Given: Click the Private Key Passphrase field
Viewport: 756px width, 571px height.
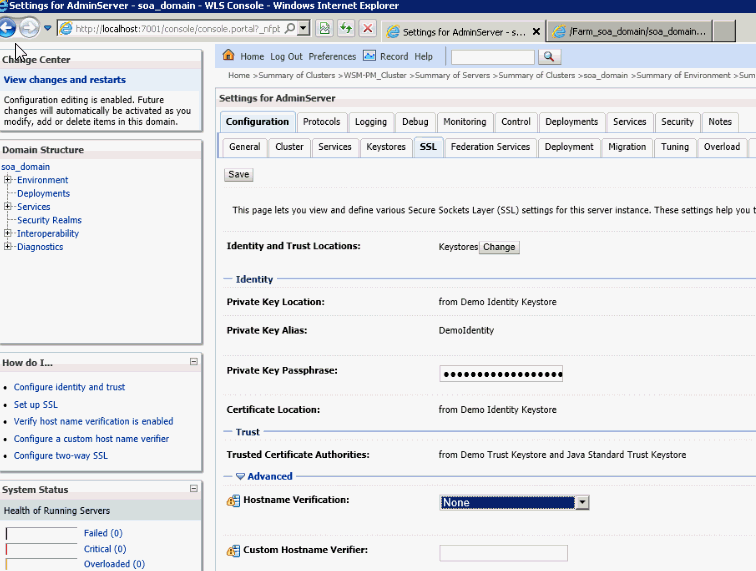Looking at the screenshot, I should click(501, 374).
